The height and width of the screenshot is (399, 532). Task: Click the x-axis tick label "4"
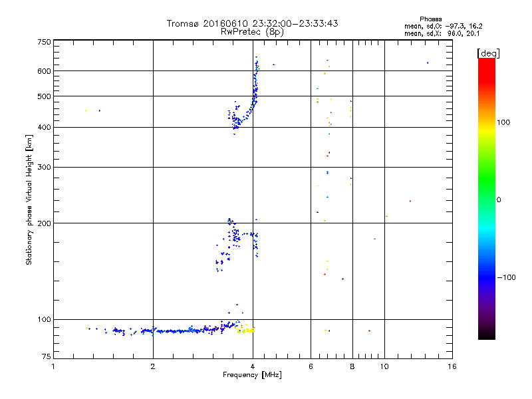tap(253, 366)
